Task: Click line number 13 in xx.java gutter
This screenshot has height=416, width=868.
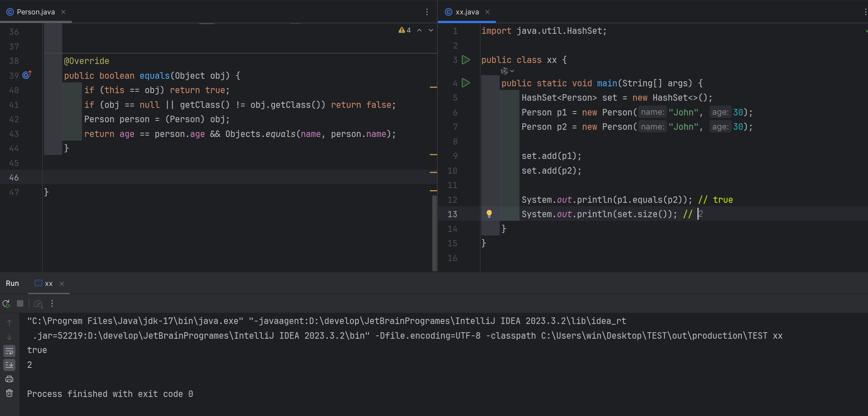Action: coord(452,214)
